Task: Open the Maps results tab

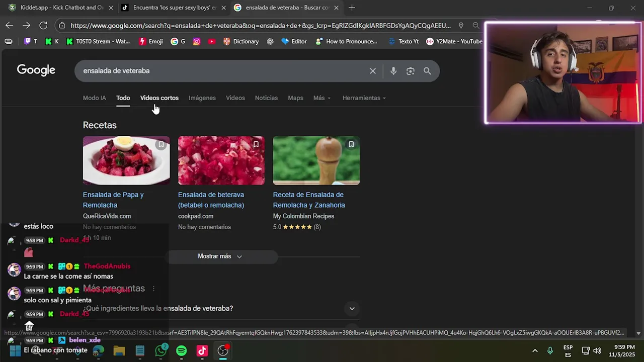Action: click(x=295, y=98)
